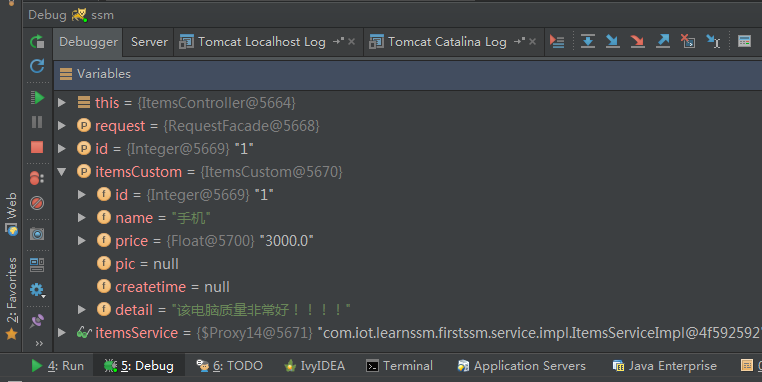762x382 pixels.
Task: Expand the 'price' field node
Action: tap(82, 241)
